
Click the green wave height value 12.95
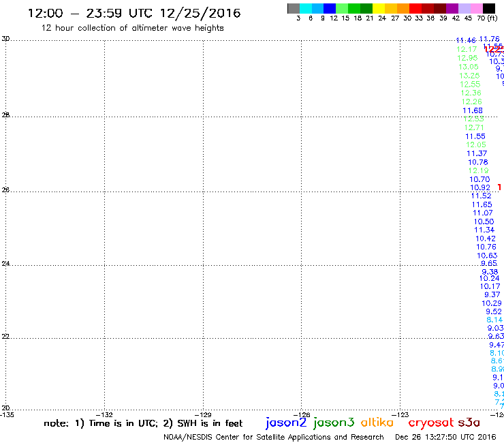click(x=468, y=58)
